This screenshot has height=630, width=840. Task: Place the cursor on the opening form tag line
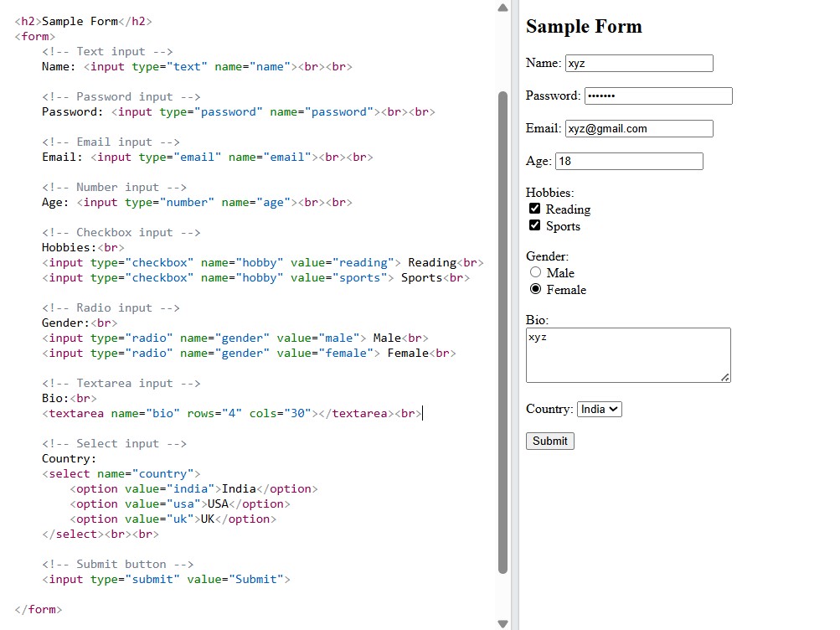click(x=35, y=36)
